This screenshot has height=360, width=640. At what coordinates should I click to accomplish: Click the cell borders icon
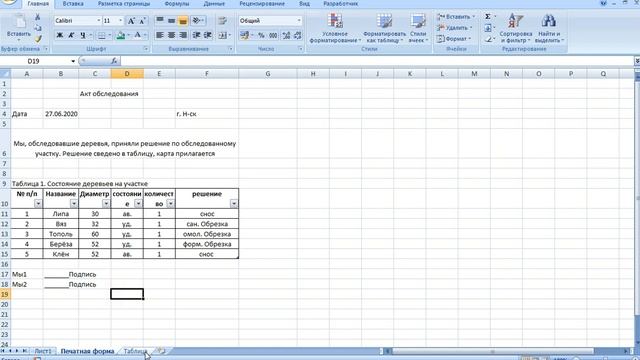point(102,36)
